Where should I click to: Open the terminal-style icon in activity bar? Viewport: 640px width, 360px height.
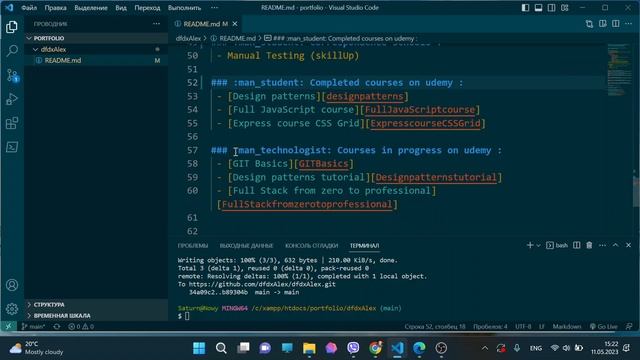12,147
